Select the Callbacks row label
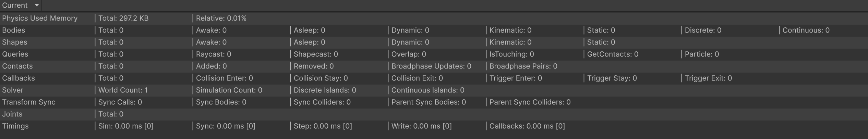The image size is (868, 139). 19,78
